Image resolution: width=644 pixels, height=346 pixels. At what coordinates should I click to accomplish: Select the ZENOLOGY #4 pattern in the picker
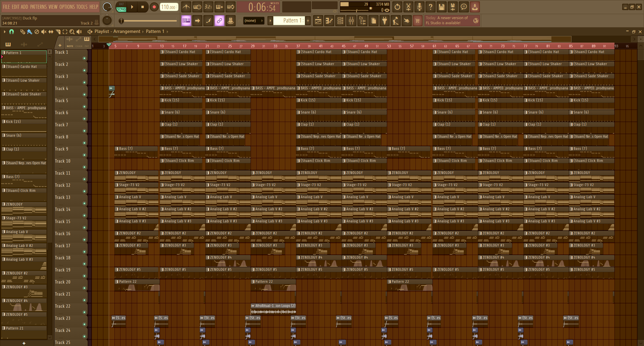pos(24,305)
